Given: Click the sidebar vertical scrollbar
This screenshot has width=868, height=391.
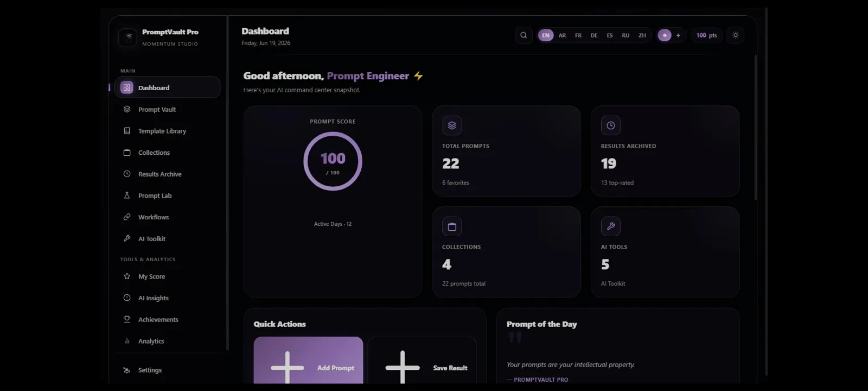Looking at the screenshot, I should [227, 184].
